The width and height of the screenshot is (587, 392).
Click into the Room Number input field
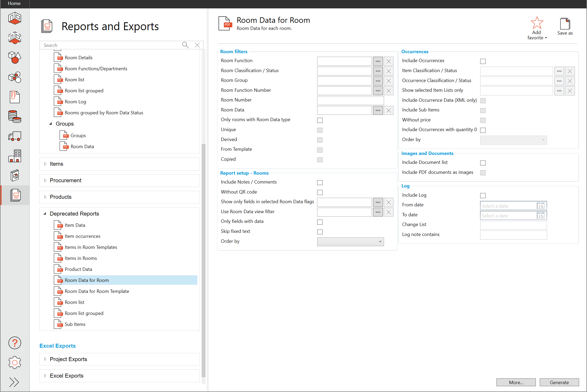(x=350, y=100)
